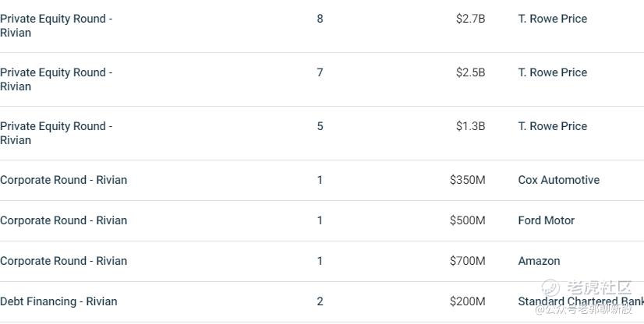This screenshot has width=644, height=324.
Task: Click the Tiger community watermark logo icon
Action: 550,287
